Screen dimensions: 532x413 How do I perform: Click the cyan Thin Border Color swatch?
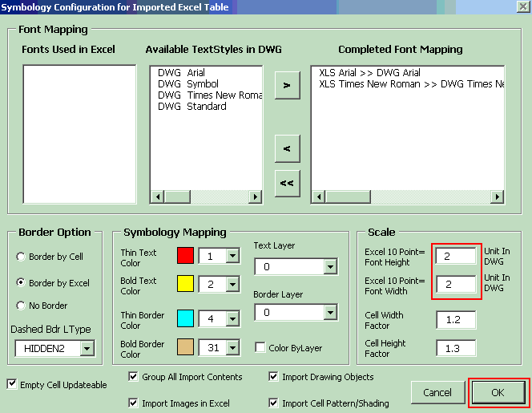[185, 318]
